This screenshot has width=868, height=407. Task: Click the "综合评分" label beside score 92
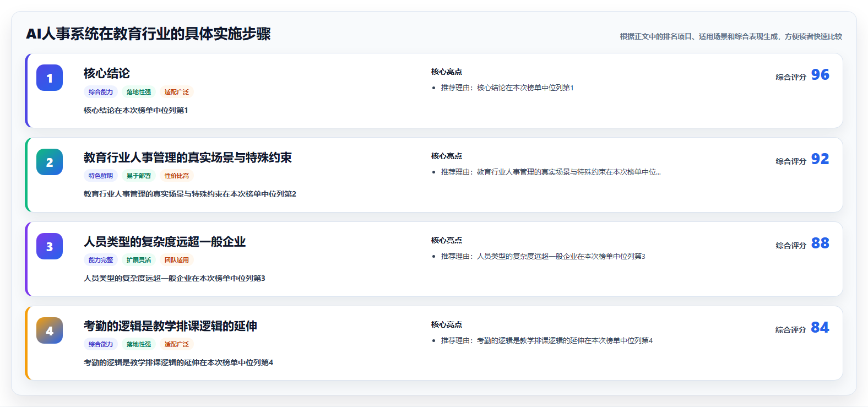[x=791, y=161]
